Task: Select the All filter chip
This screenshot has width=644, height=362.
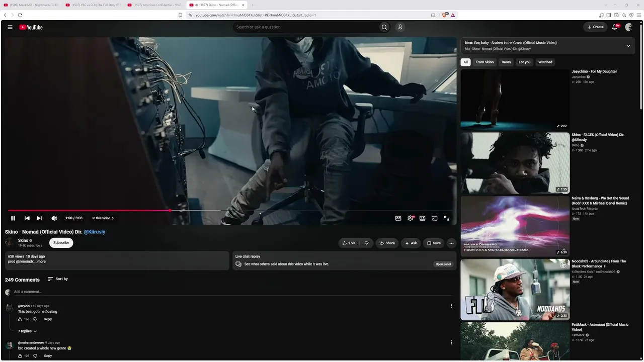Action: coord(466,62)
